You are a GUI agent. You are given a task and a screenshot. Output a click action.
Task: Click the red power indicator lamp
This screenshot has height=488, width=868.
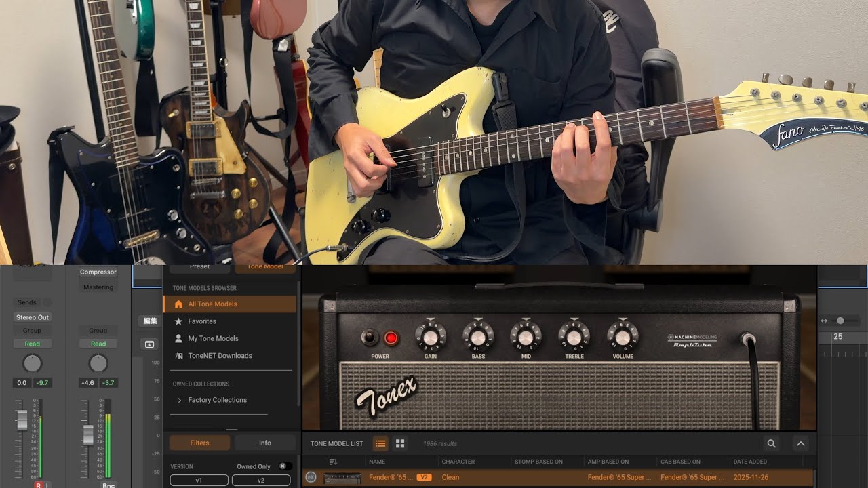[391, 338]
